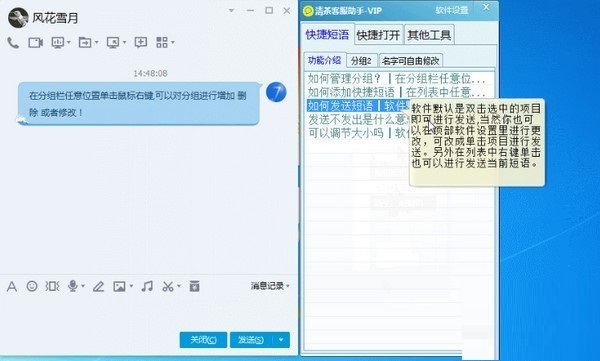Start a video call in the chat window
The height and width of the screenshot is (361, 600).
[x=35, y=42]
